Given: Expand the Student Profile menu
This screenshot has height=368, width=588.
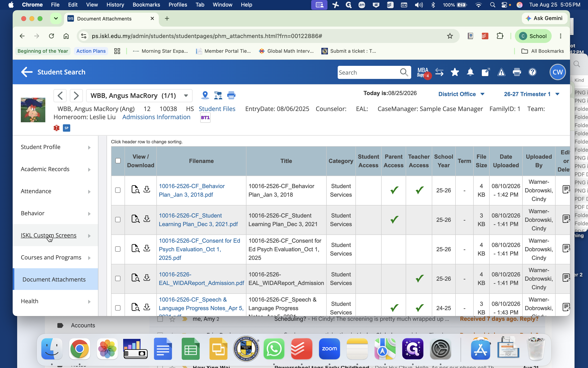Looking at the screenshot, I should (x=56, y=147).
